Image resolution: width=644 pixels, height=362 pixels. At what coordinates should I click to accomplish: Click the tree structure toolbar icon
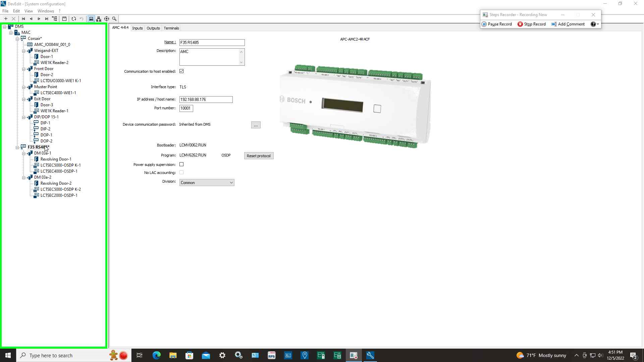[55, 19]
